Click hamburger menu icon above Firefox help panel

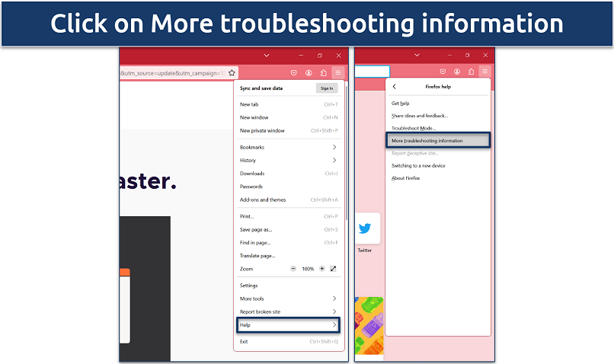(484, 73)
